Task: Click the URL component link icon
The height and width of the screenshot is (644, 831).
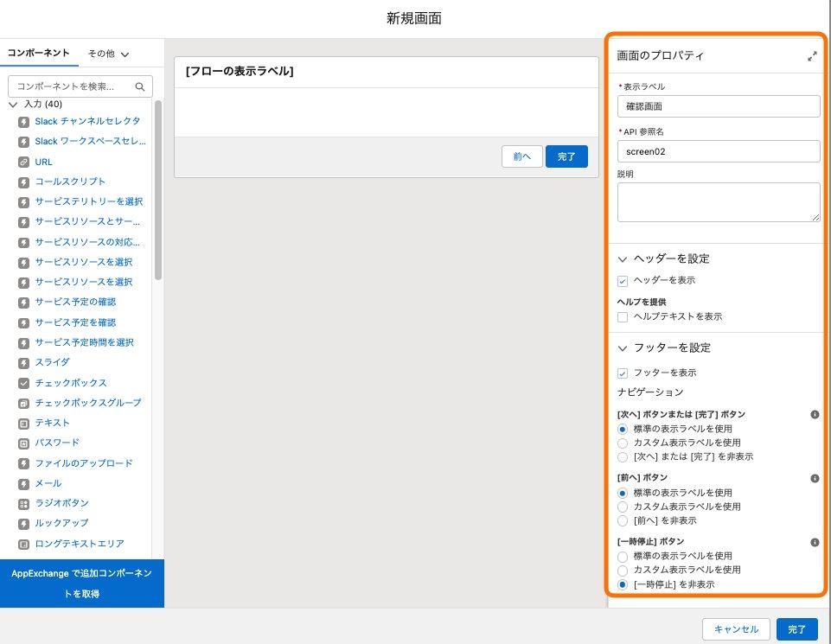Action: pos(23,162)
